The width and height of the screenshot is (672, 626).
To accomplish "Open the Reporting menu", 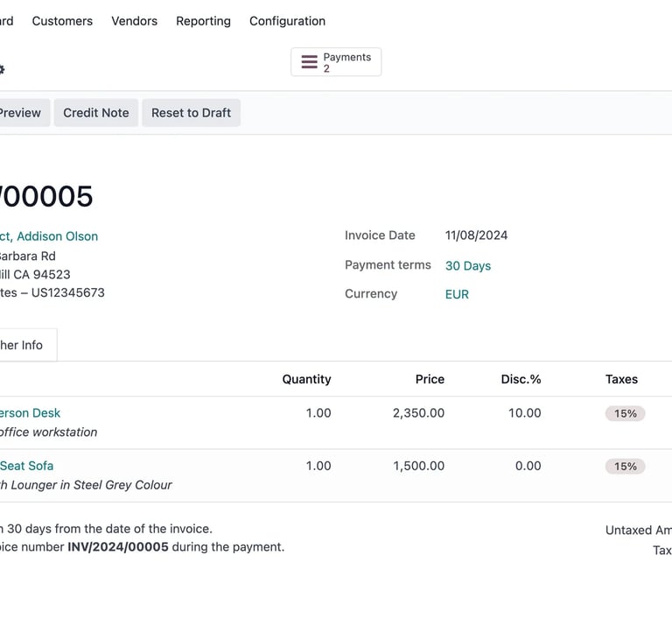I will (203, 21).
